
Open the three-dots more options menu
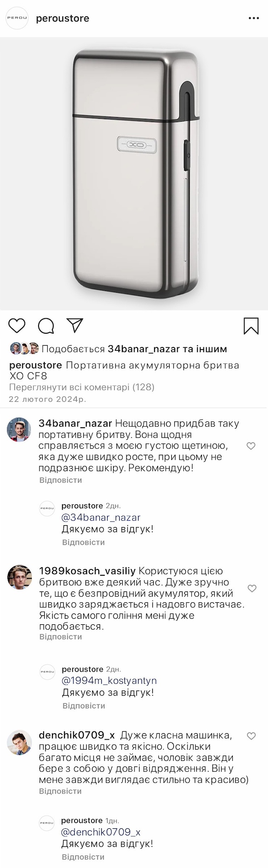tap(254, 18)
